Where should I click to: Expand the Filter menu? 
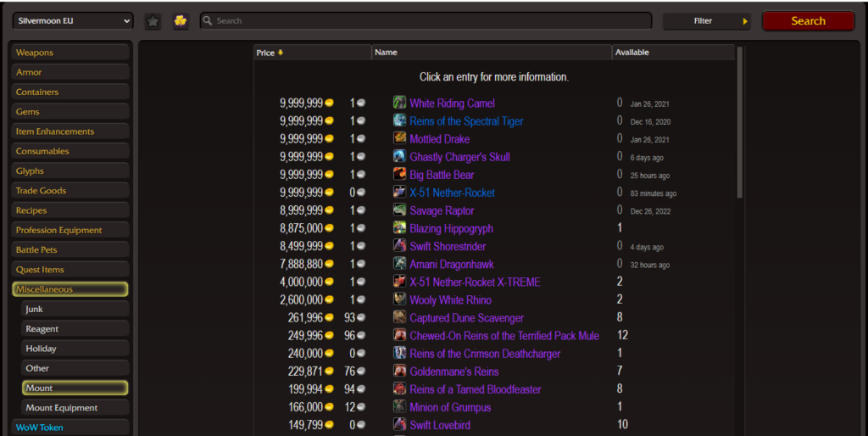pos(706,21)
